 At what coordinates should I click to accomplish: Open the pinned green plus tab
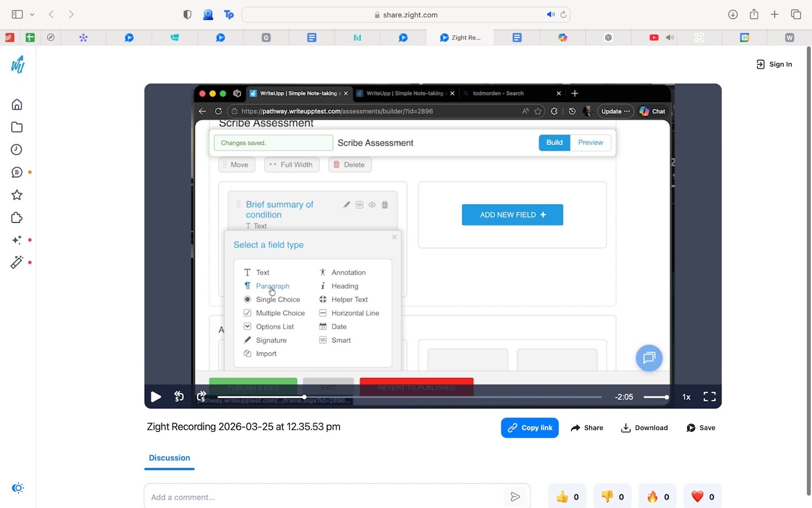point(30,38)
